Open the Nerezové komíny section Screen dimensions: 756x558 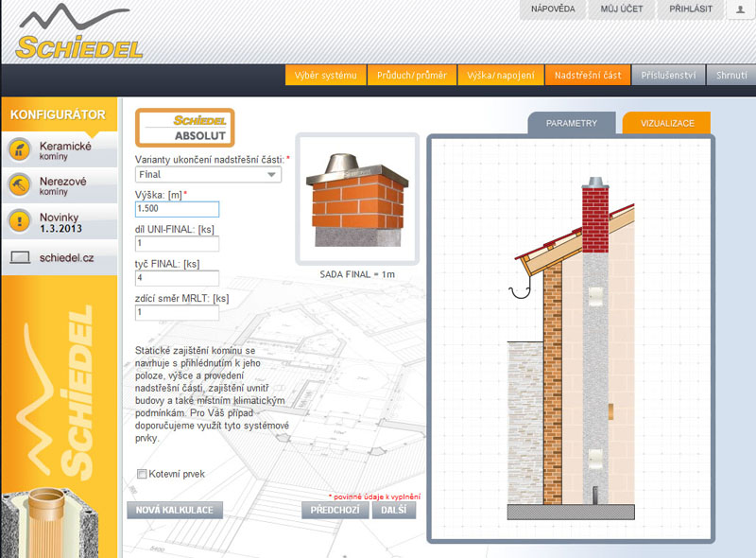click(x=60, y=185)
